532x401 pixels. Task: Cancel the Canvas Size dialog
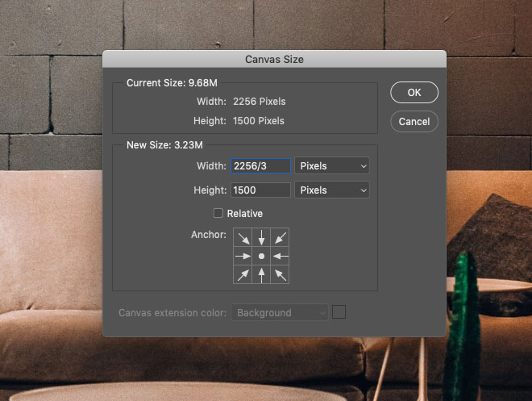click(414, 122)
